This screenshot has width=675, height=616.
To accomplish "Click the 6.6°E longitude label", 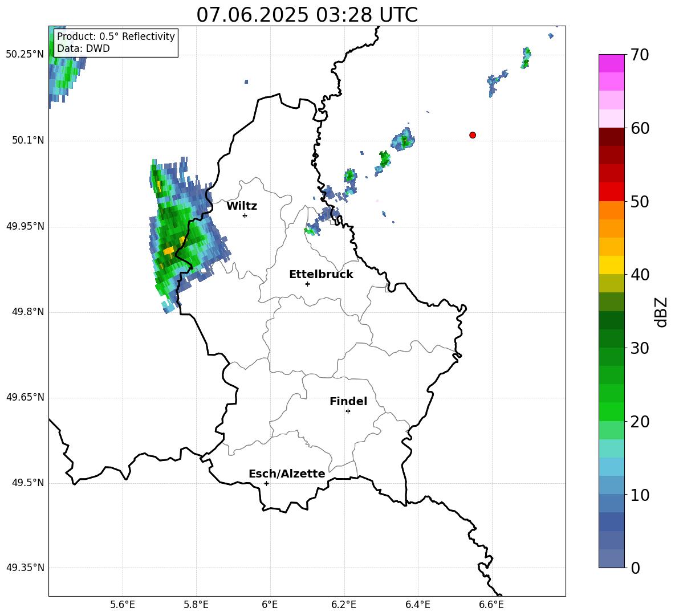I will point(491,605).
